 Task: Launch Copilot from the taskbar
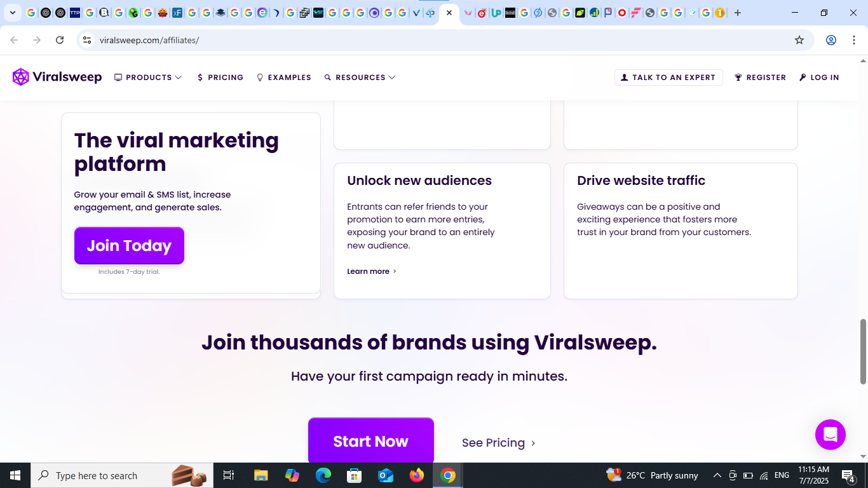[x=292, y=475]
